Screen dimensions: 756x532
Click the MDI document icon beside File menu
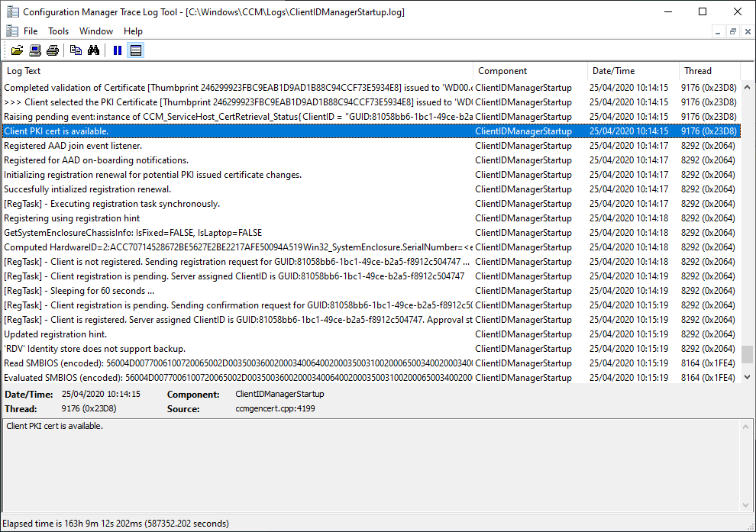coord(11,31)
